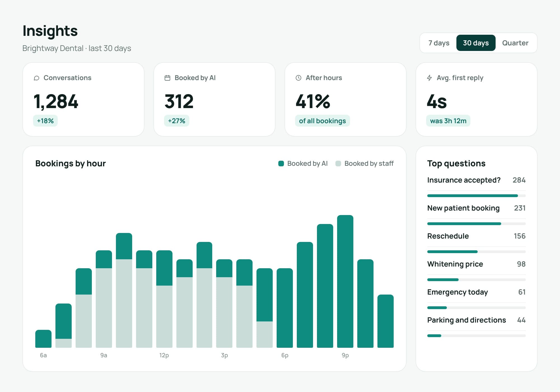Click the 'Top questions' panel title
The width and height of the screenshot is (560, 392).
tap(456, 164)
